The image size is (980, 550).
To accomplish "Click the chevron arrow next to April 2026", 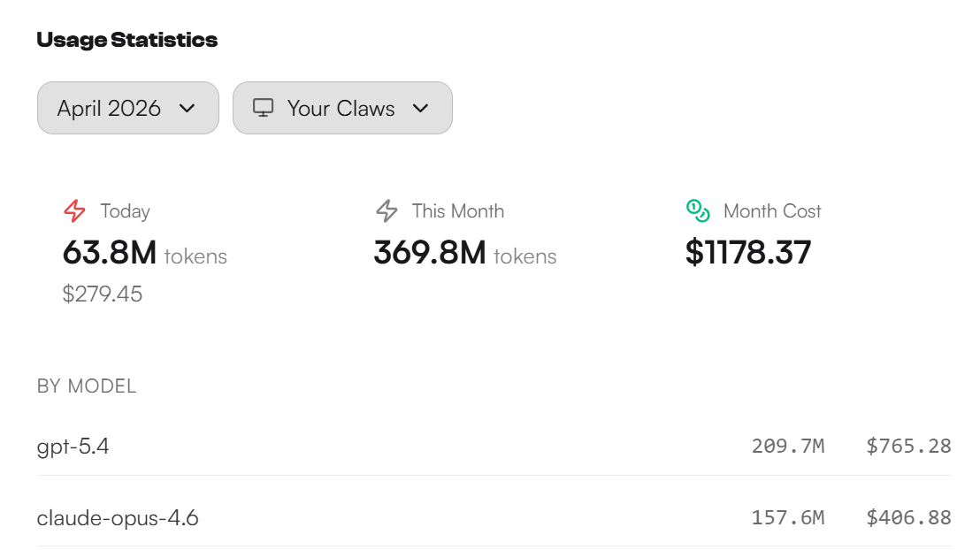I will (x=187, y=108).
